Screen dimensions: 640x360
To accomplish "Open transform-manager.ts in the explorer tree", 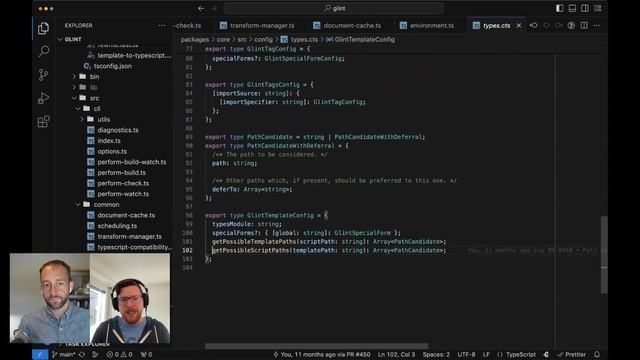I will pos(129,236).
